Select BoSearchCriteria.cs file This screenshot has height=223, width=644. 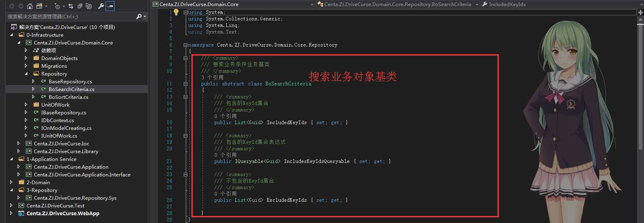coord(72,89)
